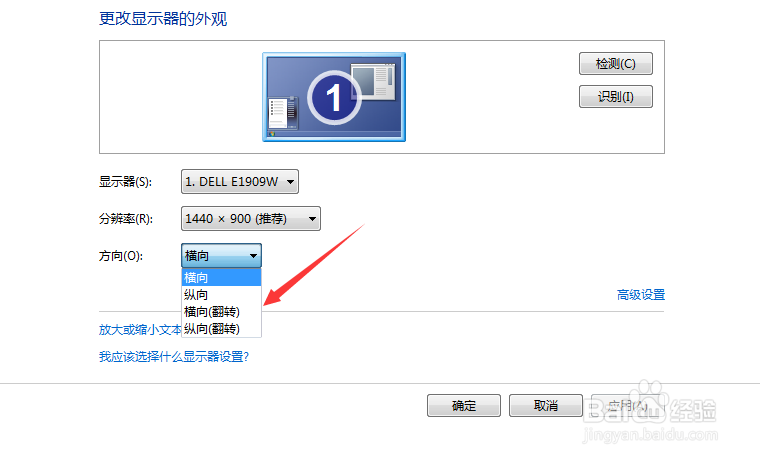
Task: Open 高级设置 advanced settings link
Action: (641, 295)
